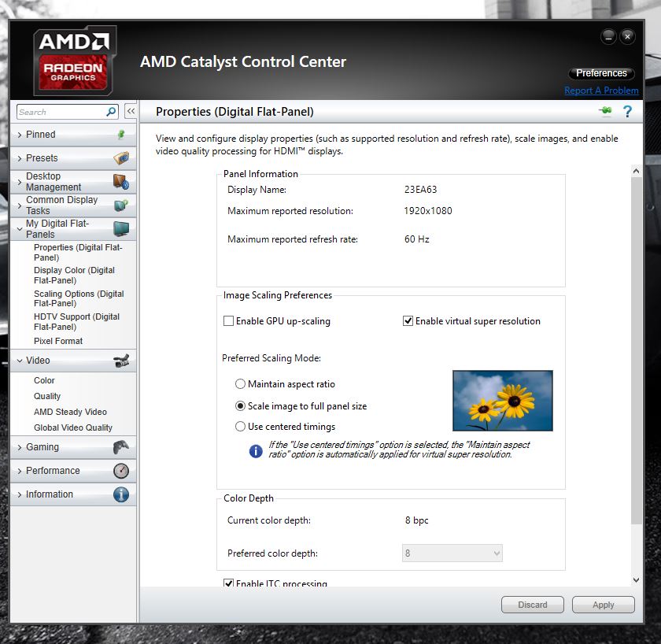
Task: Click the vertical scrollbar thumb
Action: (636, 351)
